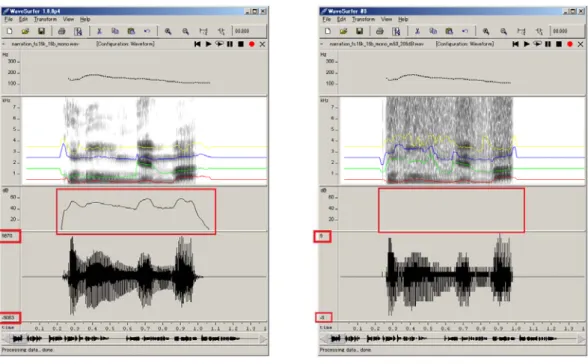Zoom out magnifier in left WaveSurfer window
This screenshot has width=588, height=364.
tap(186, 31)
